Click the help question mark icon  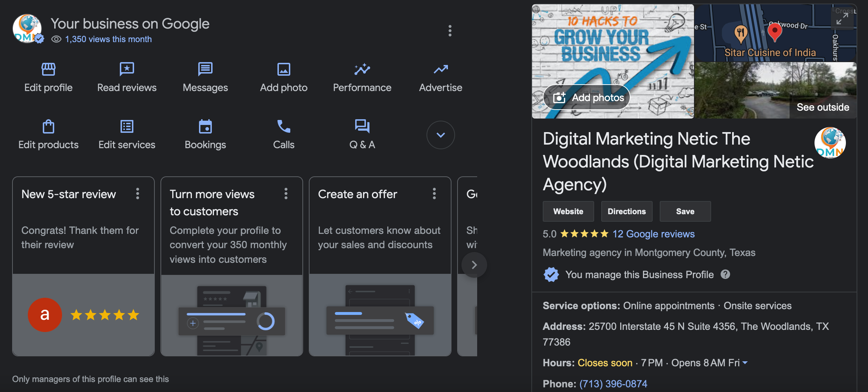[x=725, y=274]
